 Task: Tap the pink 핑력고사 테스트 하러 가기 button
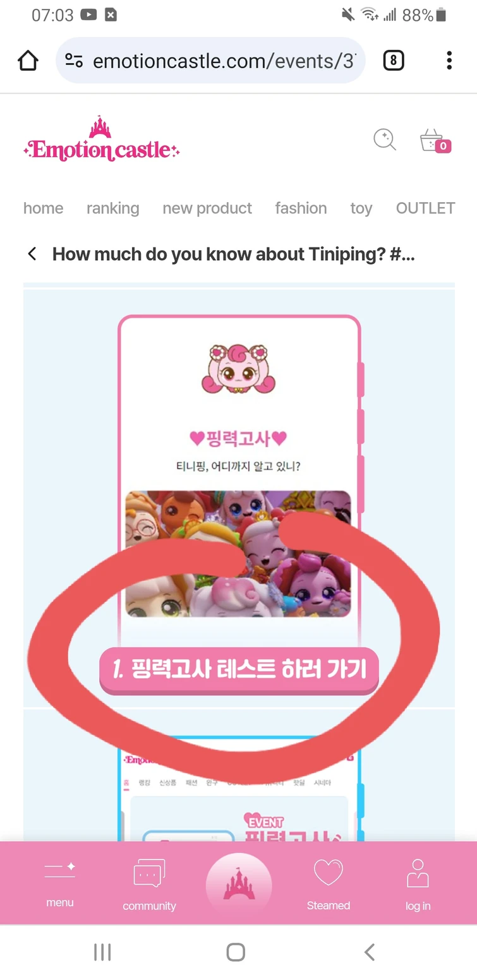[x=239, y=670]
